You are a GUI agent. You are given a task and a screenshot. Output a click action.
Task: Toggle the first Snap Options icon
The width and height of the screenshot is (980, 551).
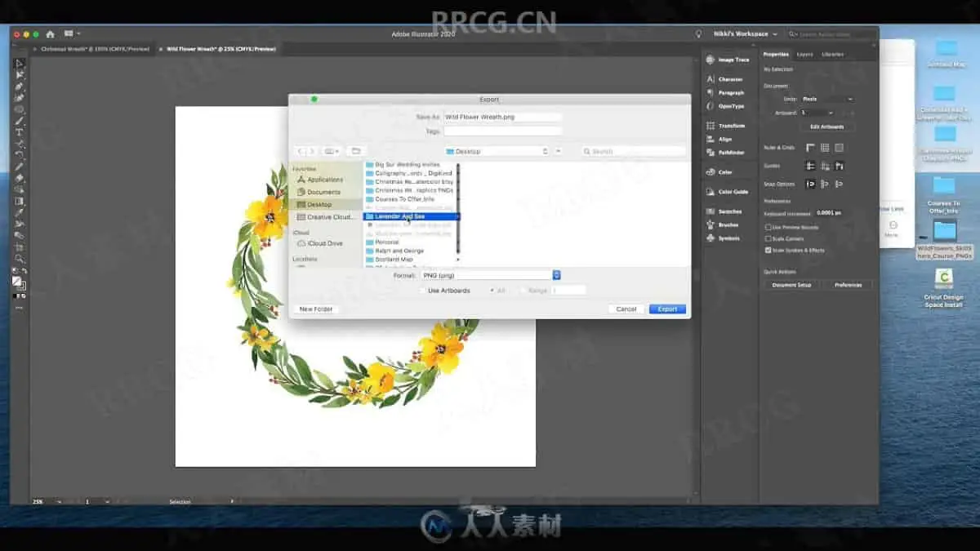pos(810,184)
